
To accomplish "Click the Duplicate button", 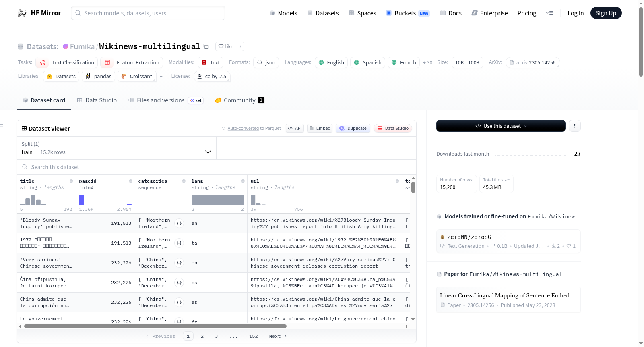I will click(353, 128).
